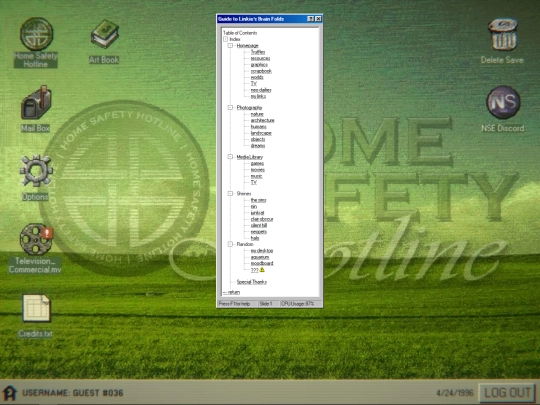Screen dimensions: 540x405
Task: Collapse the Media Library tree node
Action: click(x=230, y=157)
